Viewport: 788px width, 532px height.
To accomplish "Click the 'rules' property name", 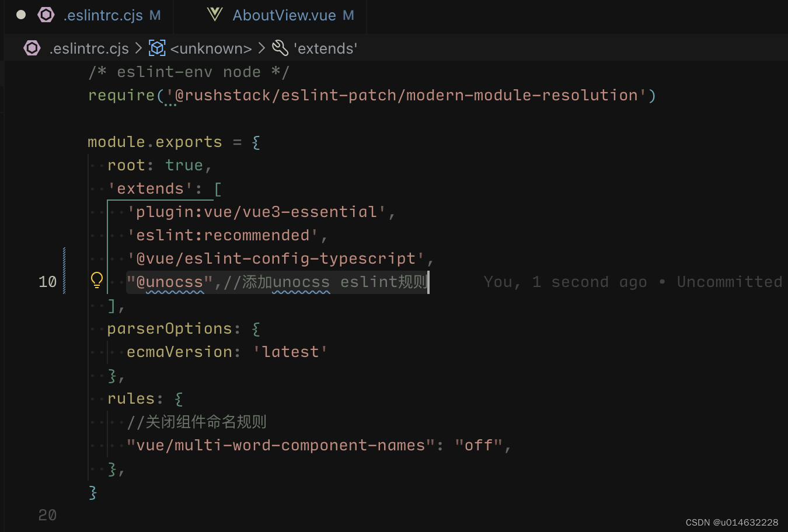I will click(131, 398).
